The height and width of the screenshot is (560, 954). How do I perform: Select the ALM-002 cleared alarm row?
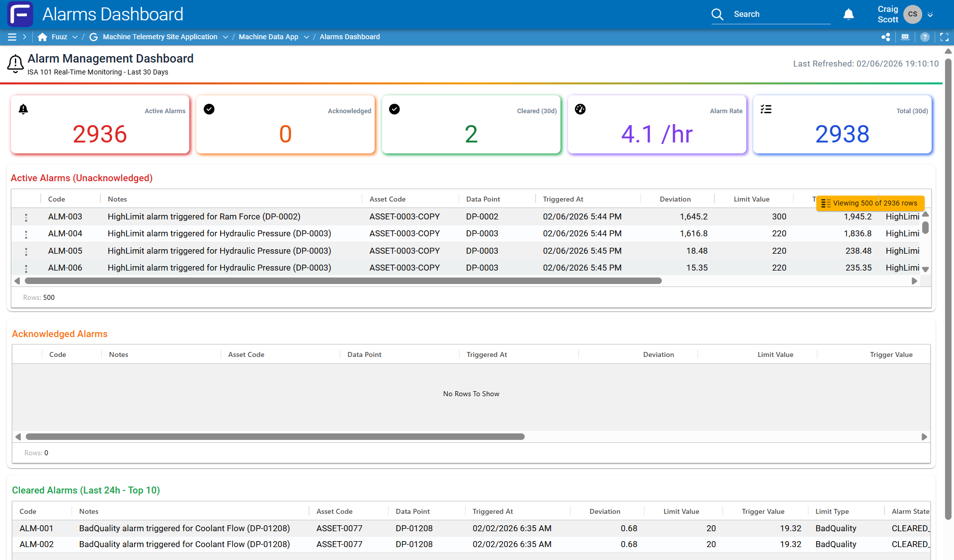point(471,545)
